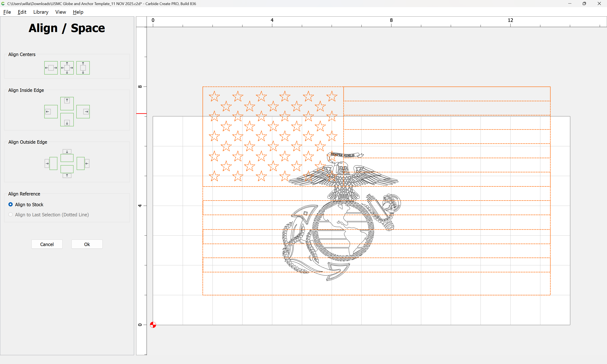Screen dimensions: 607x364
Task: Click the red origin marker on canvas
Action: point(153,325)
